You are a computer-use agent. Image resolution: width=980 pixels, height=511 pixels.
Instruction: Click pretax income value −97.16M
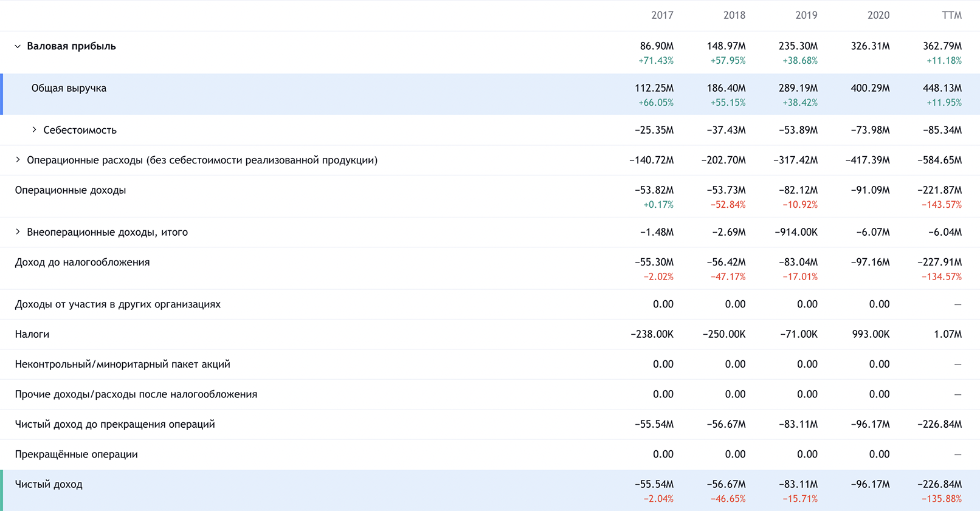pyautogui.click(x=870, y=262)
